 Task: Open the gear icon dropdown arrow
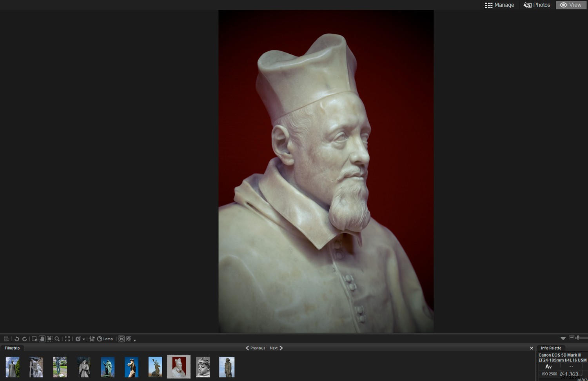[x=84, y=339]
